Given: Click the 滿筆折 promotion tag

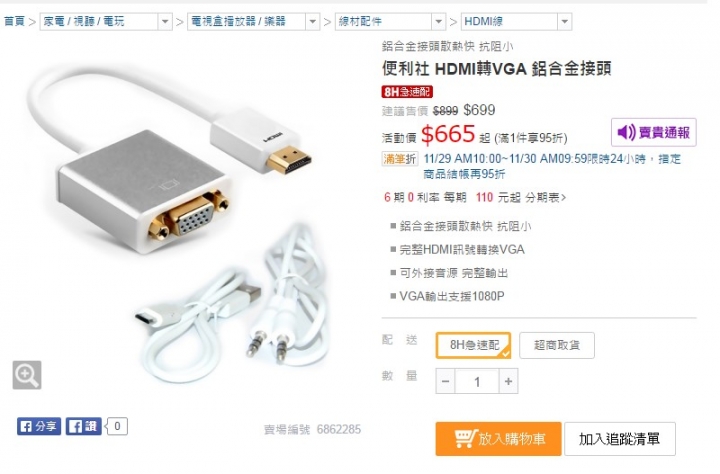Looking at the screenshot, I should (399, 159).
